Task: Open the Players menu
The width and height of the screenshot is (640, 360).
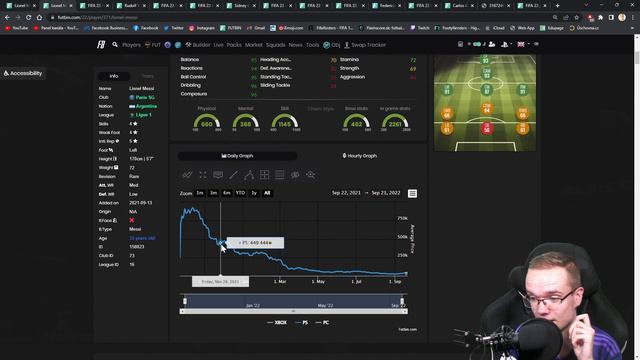Action: point(131,45)
